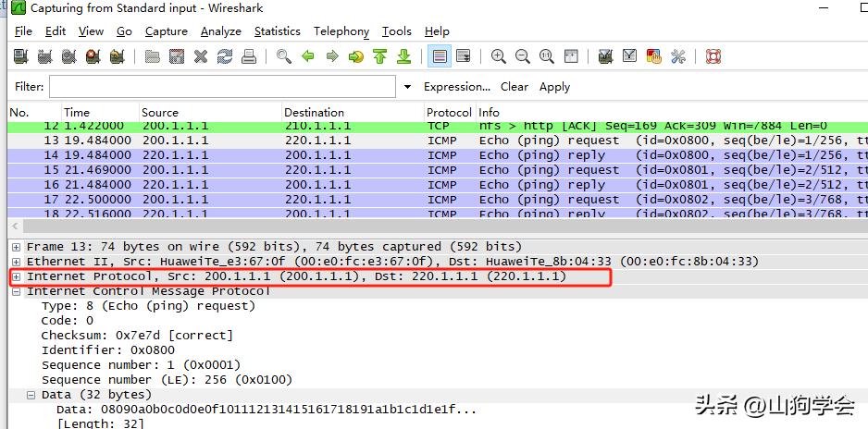The width and height of the screenshot is (868, 429).
Task: Click the Find packet magnifier icon
Action: [284, 56]
